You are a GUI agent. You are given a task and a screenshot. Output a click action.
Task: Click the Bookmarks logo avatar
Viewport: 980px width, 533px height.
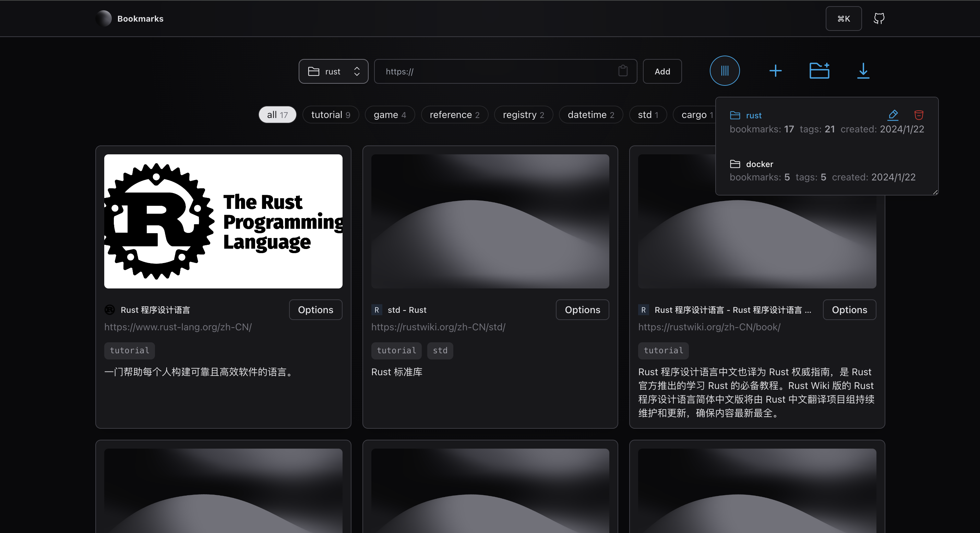pos(104,18)
